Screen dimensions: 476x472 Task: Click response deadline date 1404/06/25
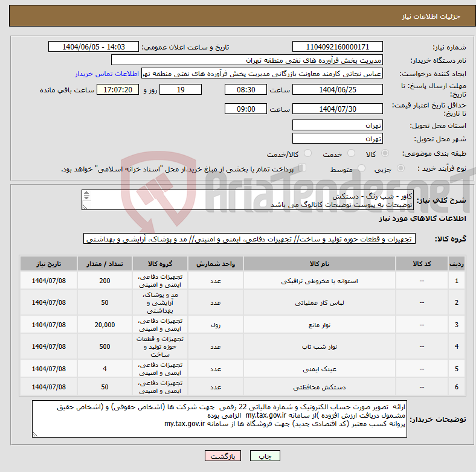click(x=337, y=90)
